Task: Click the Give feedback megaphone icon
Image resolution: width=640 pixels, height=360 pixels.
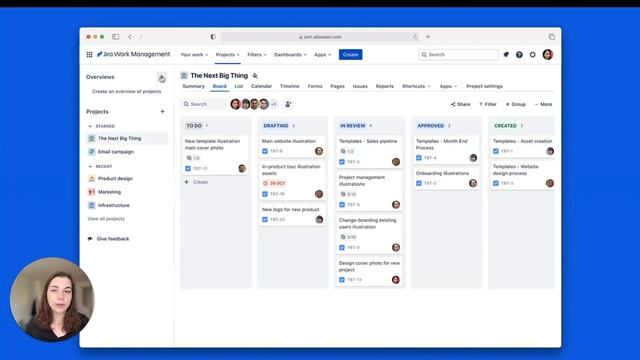Action: point(90,239)
